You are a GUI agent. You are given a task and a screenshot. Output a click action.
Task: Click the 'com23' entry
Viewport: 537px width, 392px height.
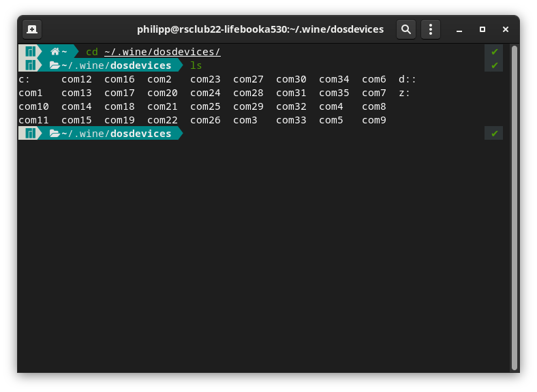tap(206, 80)
